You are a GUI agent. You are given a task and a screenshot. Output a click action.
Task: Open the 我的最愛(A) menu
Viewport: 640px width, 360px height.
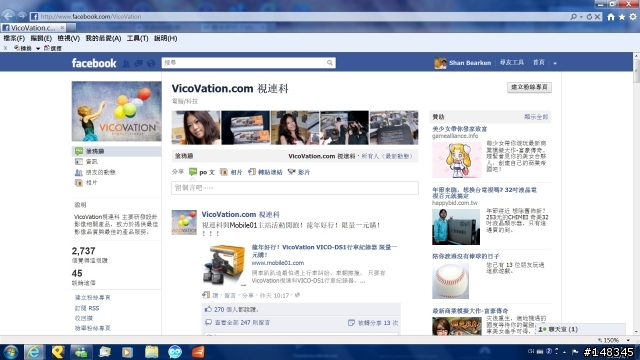(103, 38)
